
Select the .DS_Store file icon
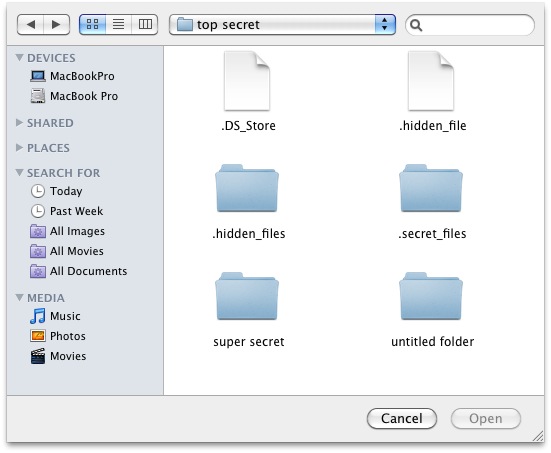(247, 81)
